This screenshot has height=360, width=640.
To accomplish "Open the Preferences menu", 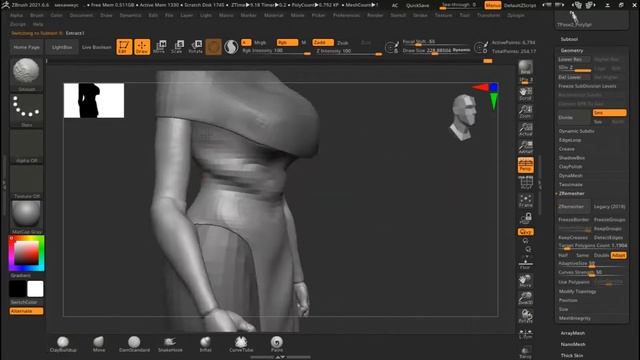I will pyautogui.click(x=347, y=15).
